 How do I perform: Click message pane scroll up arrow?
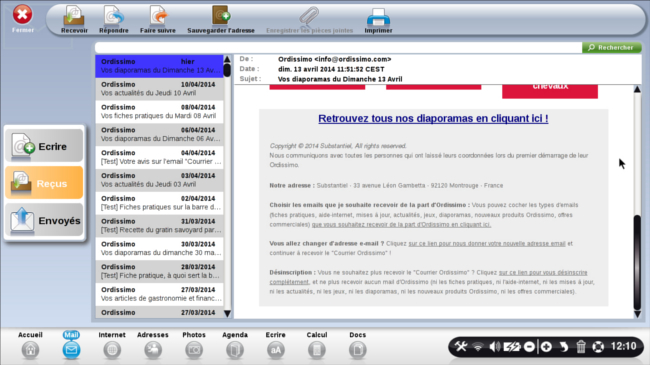637,89
